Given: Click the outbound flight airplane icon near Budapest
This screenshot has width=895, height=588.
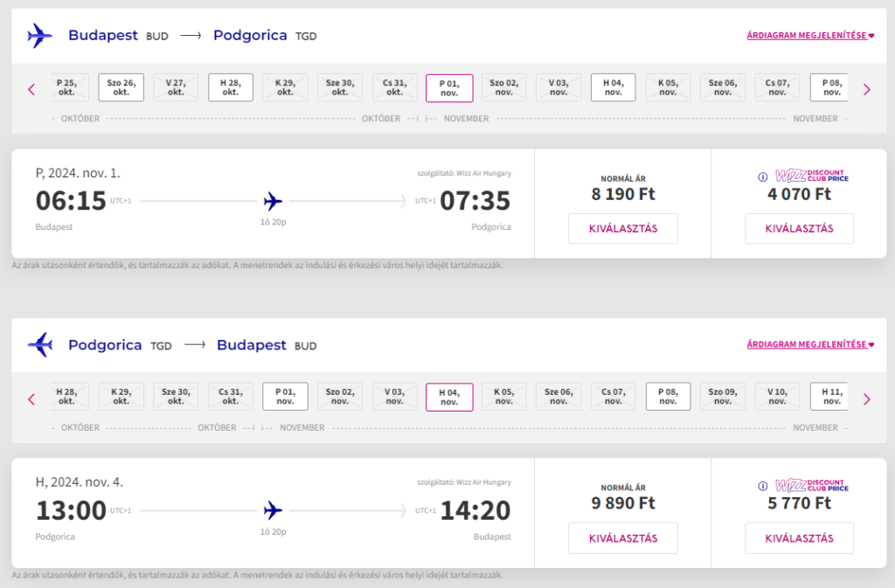Looking at the screenshot, I should pyautogui.click(x=40, y=35).
